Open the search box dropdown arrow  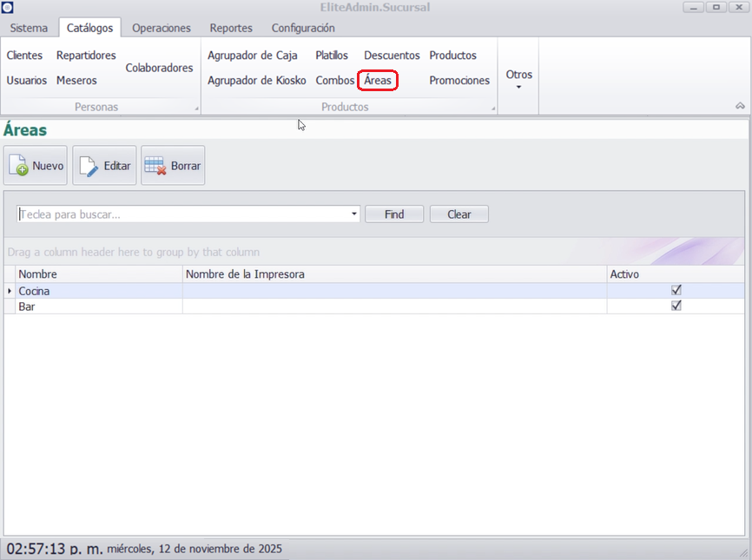click(x=354, y=214)
